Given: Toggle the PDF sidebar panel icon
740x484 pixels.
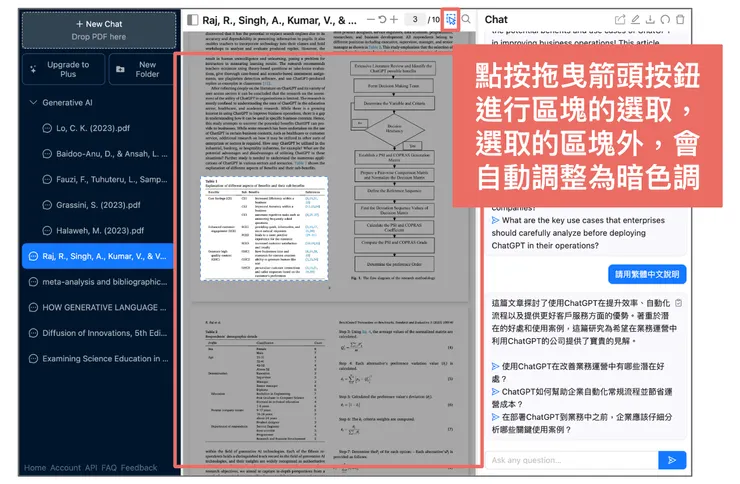Looking at the screenshot, I should click(193, 20).
